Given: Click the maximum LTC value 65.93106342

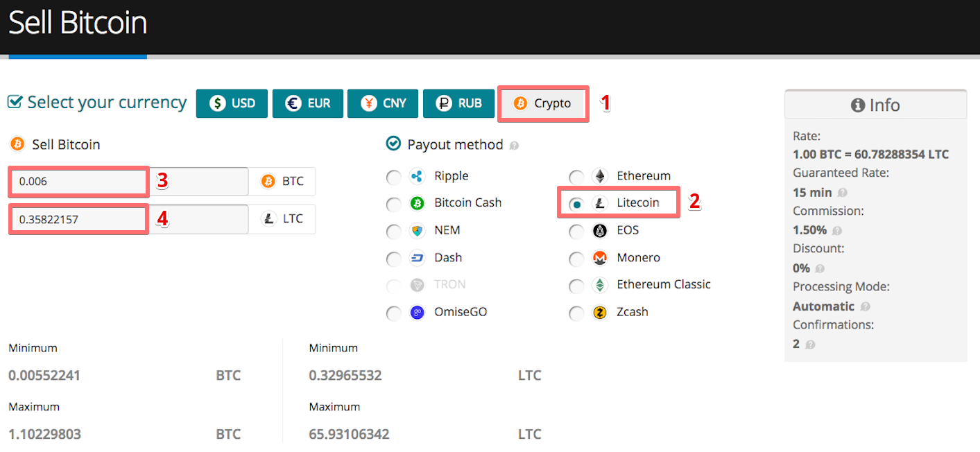Looking at the screenshot, I should coord(349,435).
